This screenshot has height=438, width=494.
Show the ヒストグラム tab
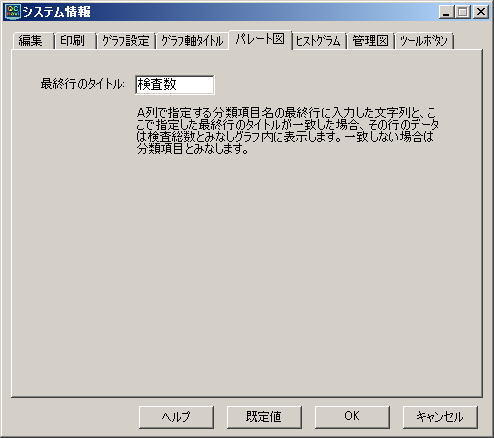pyautogui.click(x=319, y=41)
